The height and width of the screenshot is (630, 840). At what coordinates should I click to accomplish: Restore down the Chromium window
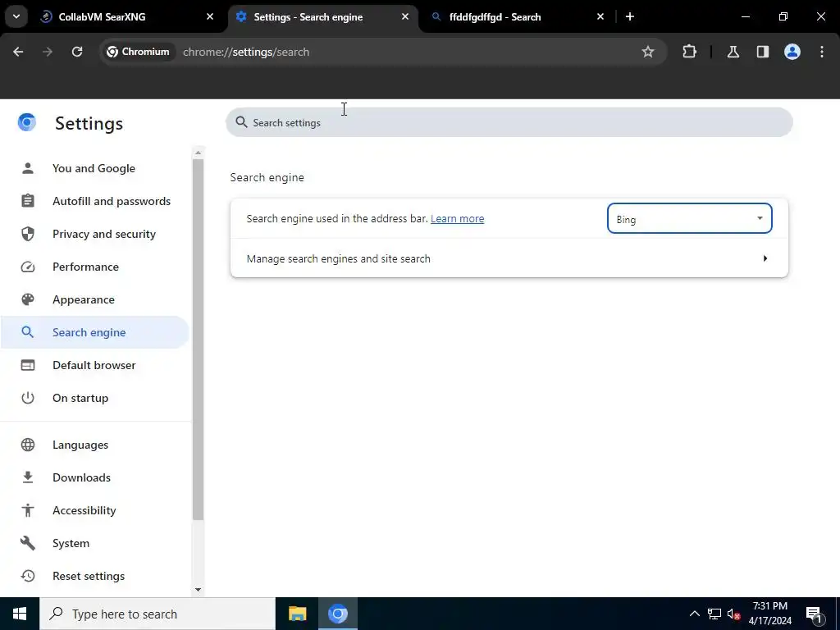pos(783,16)
